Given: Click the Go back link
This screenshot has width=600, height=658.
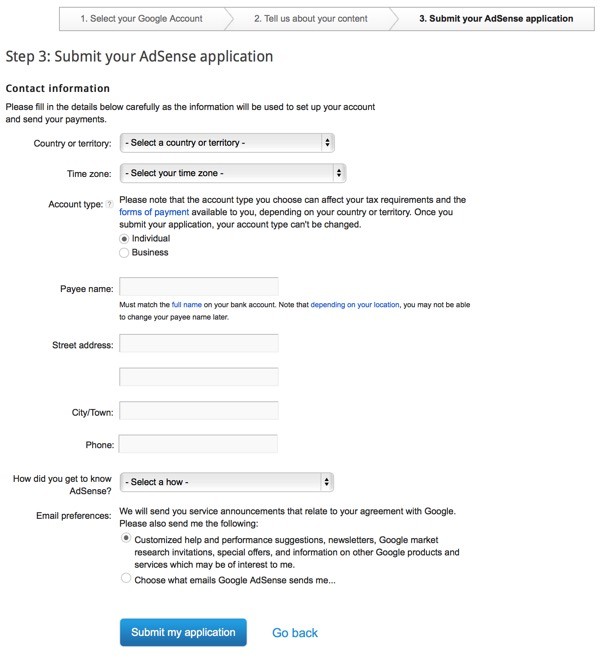Looking at the screenshot, I should [x=295, y=633].
